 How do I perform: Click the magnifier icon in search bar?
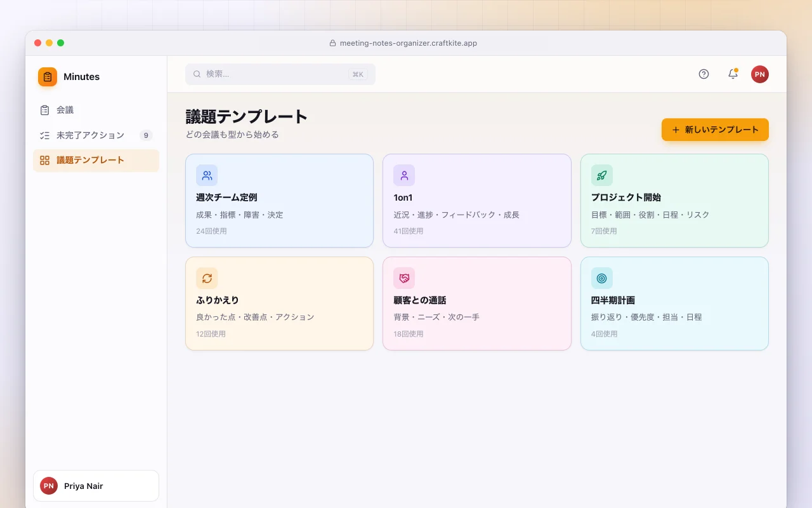[x=197, y=74]
